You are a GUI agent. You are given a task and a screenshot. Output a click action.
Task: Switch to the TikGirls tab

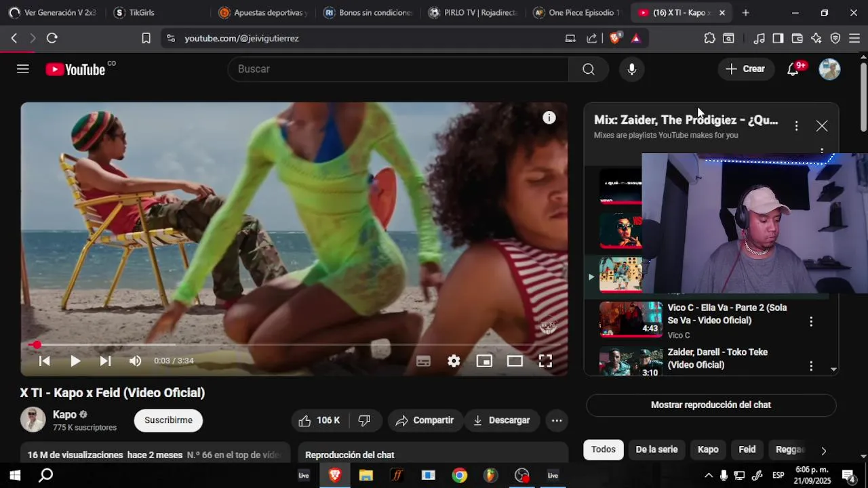click(157, 13)
